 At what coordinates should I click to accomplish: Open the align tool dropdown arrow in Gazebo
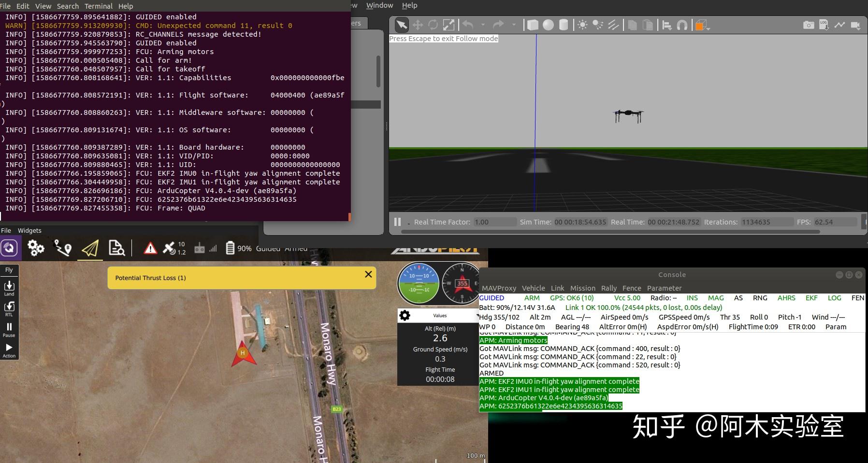click(671, 29)
